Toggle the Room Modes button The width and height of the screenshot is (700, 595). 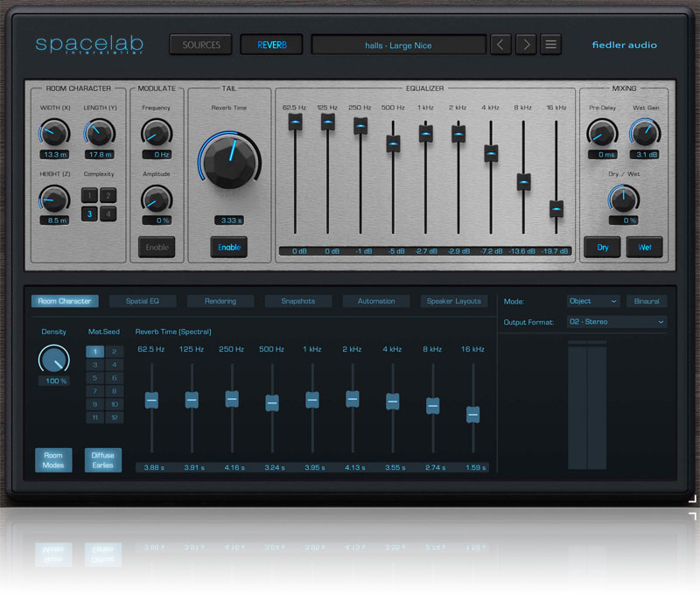[x=53, y=460]
